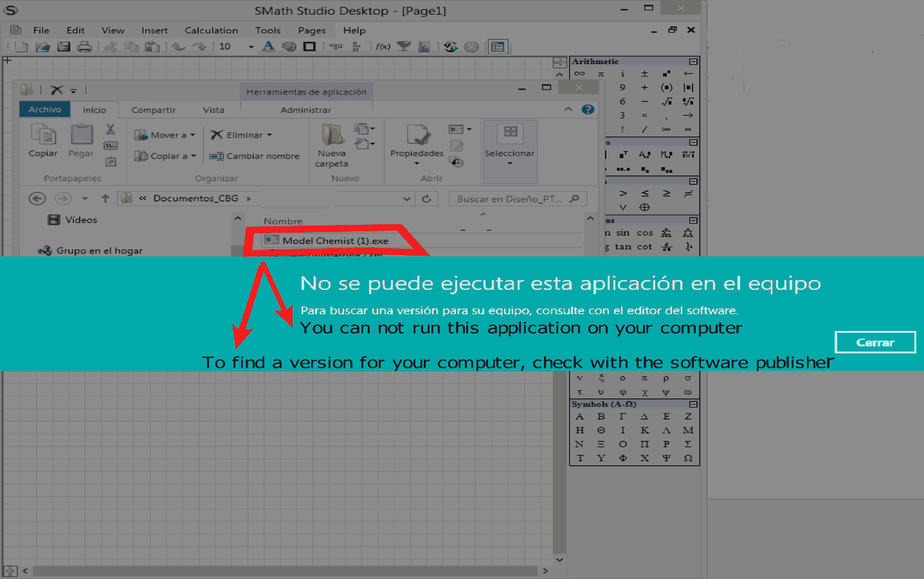Collapse the Symbols (A-Ω) panel

693,404
